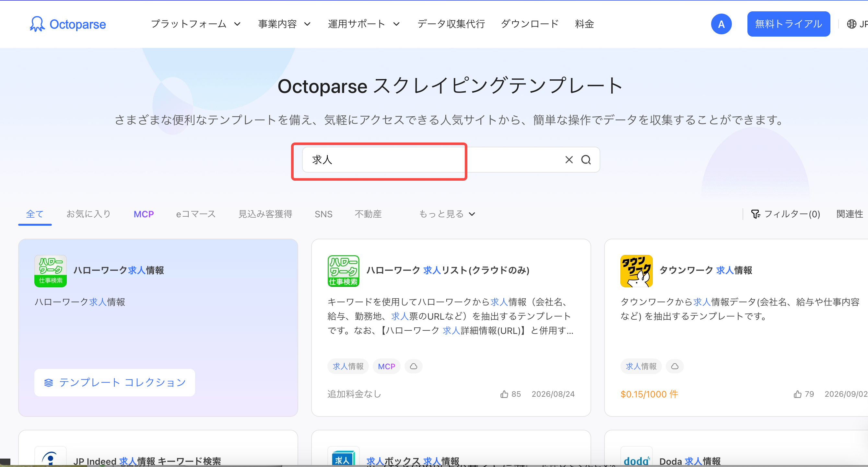Viewport: 868px width, 467px height.
Task: Switch to 見込み客獲得 tab
Action: coord(265,214)
